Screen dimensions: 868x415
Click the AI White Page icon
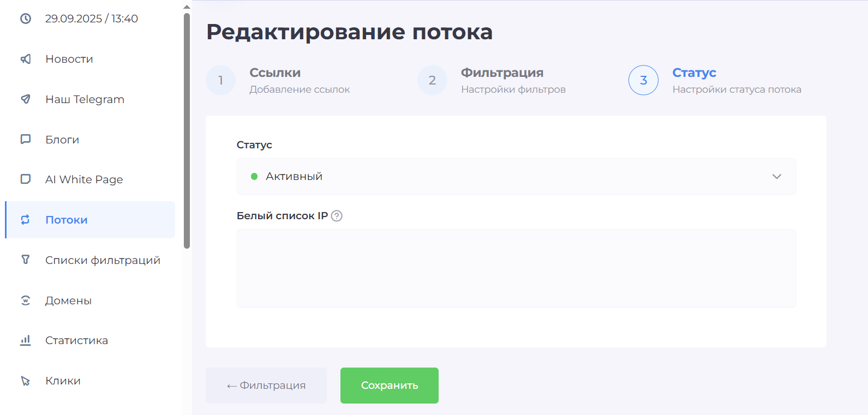point(26,179)
